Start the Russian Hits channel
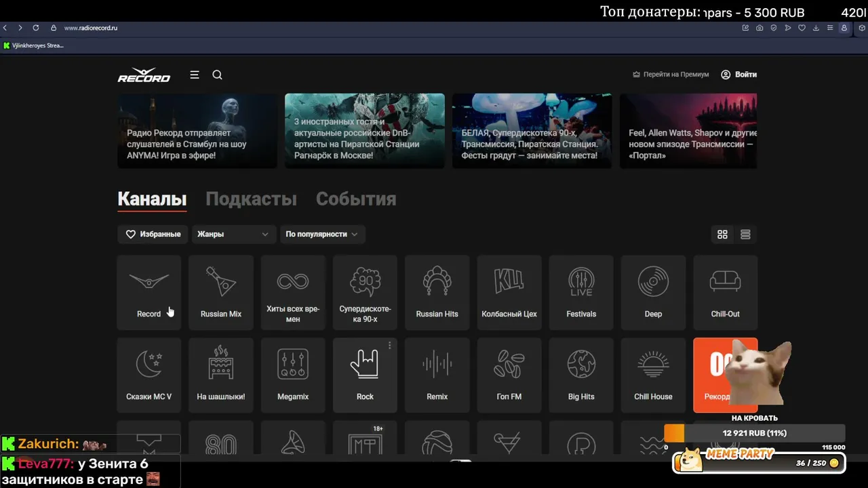Screen dimensions: 868x488 pyautogui.click(x=437, y=292)
